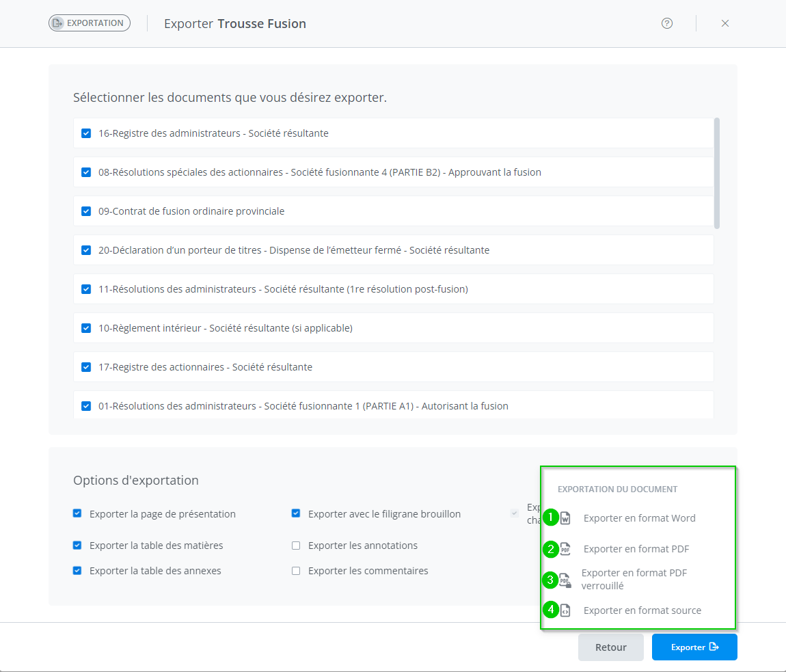This screenshot has width=786, height=672.
Task: Click the blue Exporter button
Action: [694, 647]
